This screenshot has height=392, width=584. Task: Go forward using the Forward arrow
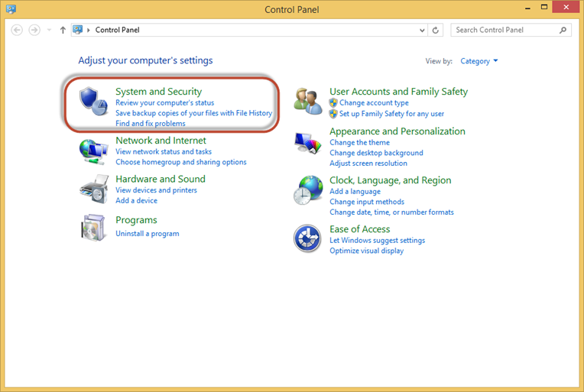coord(34,30)
